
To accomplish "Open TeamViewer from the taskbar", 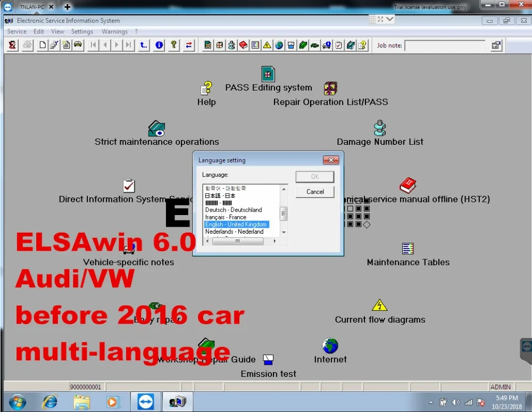I will (146, 402).
